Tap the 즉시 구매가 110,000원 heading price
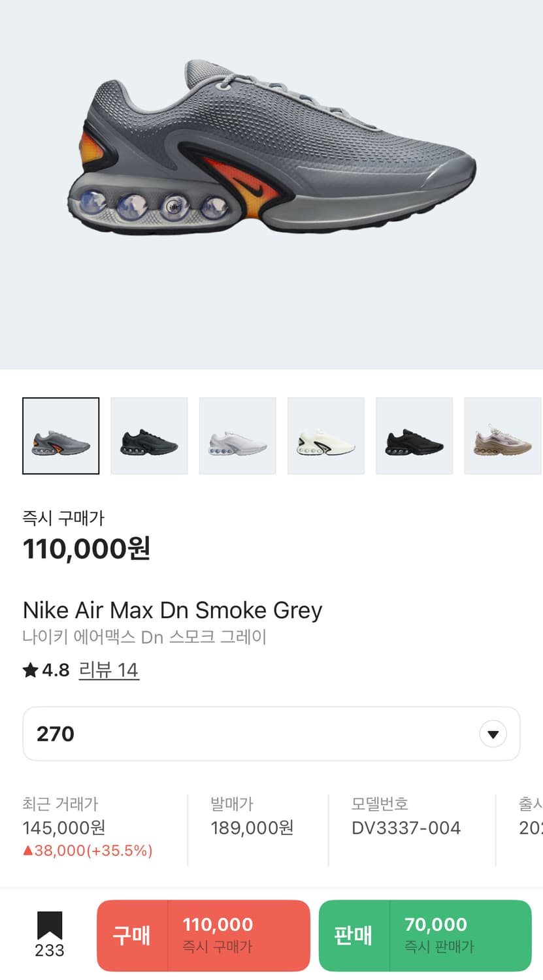 86,549
